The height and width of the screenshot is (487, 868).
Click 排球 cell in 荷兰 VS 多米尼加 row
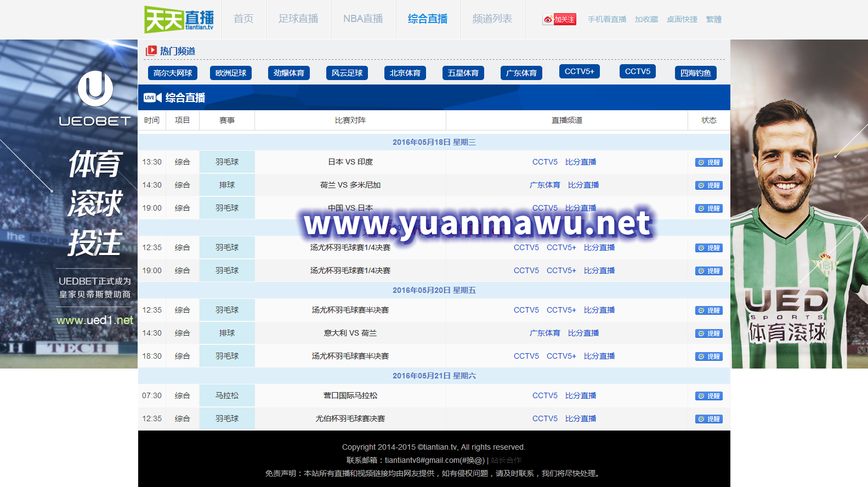tap(227, 185)
